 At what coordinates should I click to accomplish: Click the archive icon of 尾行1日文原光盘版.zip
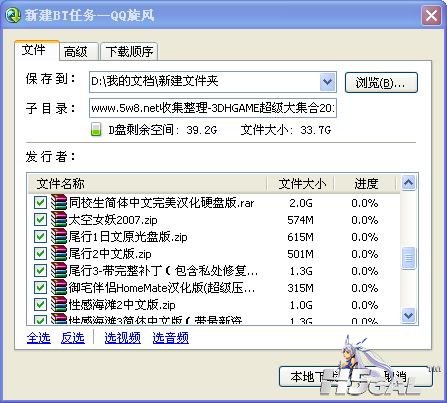[59, 236]
